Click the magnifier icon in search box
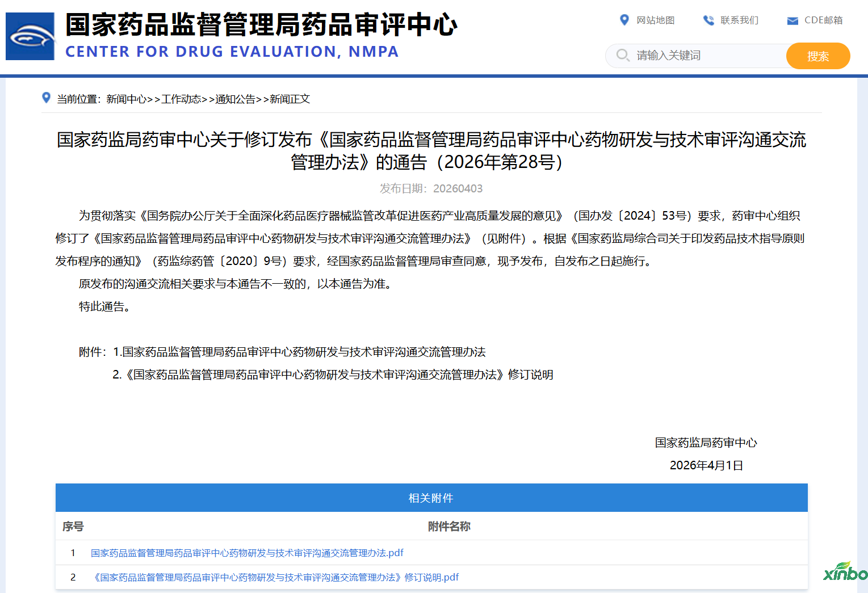 (623, 55)
